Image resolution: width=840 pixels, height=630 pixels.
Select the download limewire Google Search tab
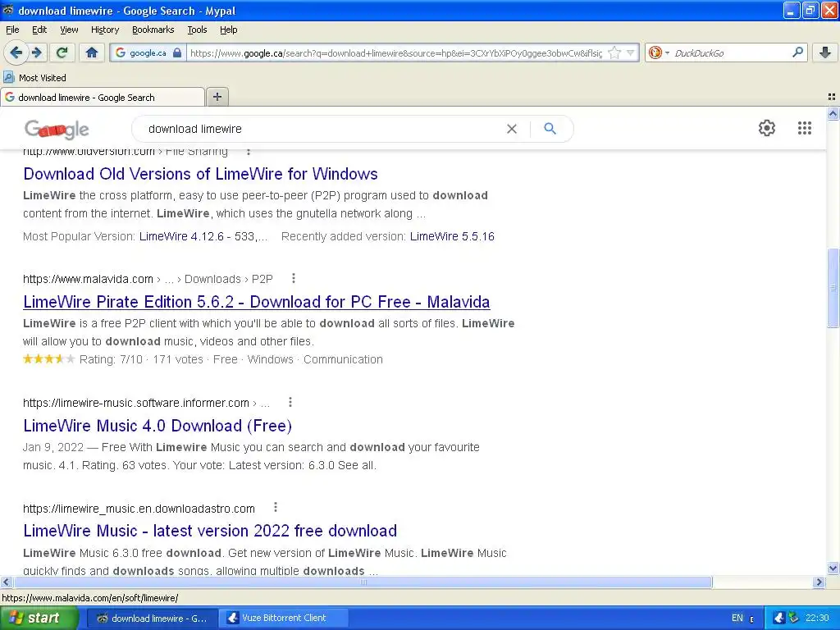click(x=103, y=97)
